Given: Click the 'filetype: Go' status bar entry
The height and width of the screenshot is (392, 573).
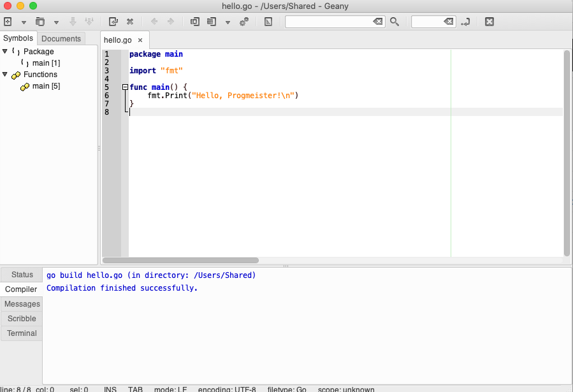Looking at the screenshot, I should point(287,389).
